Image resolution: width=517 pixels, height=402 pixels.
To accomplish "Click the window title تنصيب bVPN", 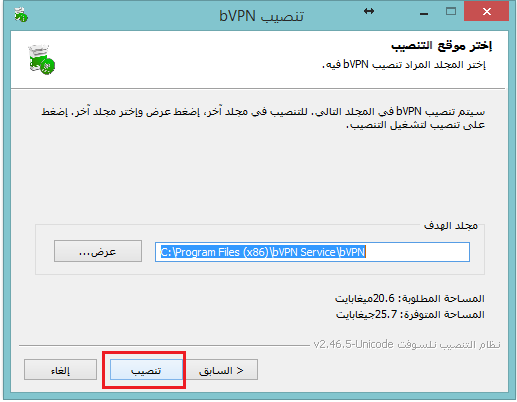I will pyautogui.click(x=261, y=16).
